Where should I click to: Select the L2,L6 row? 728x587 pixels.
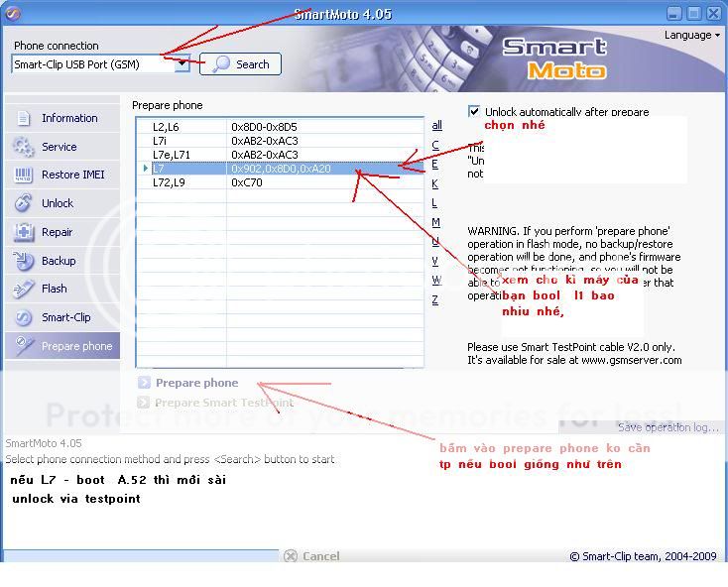281,127
